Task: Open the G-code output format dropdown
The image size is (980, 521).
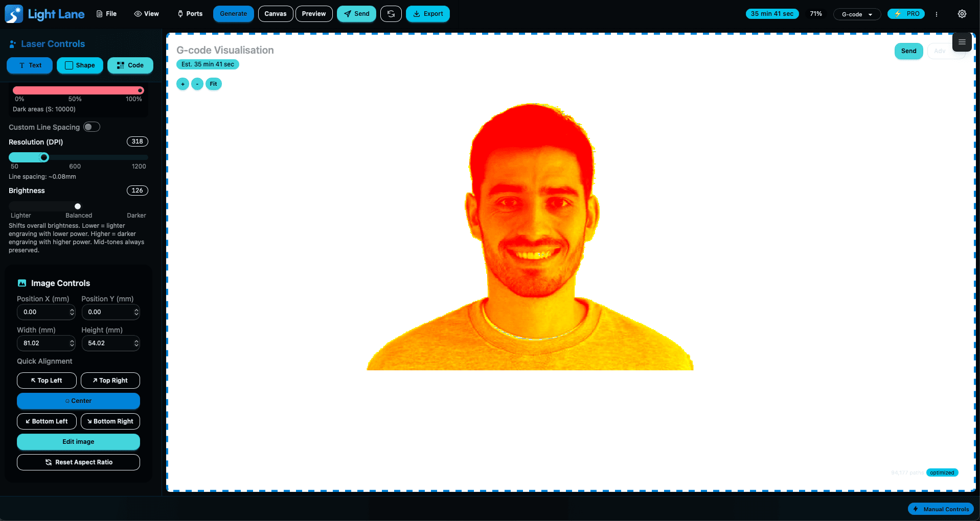Action: 856,14
